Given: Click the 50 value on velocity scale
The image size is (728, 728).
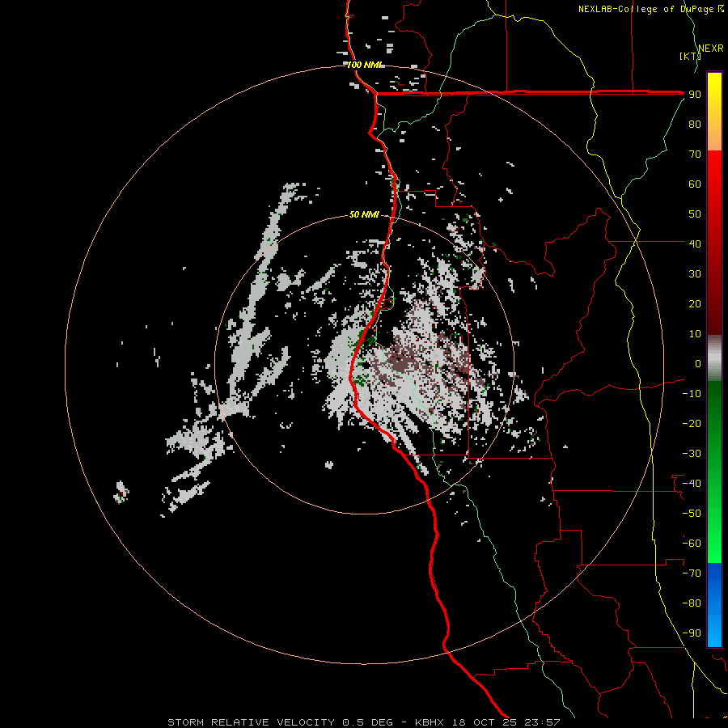Looking at the screenshot, I should (695, 214).
